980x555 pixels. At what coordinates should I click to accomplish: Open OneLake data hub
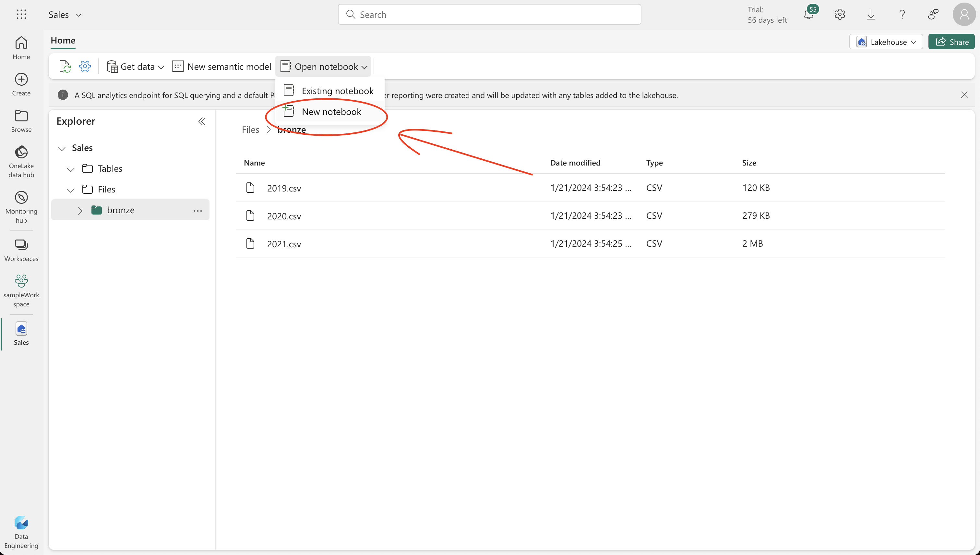(21, 162)
